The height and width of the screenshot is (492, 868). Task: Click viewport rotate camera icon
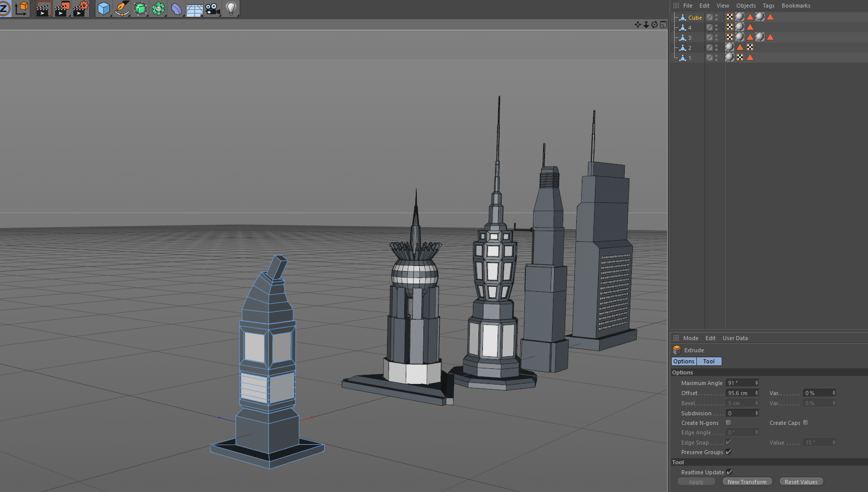coord(655,24)
